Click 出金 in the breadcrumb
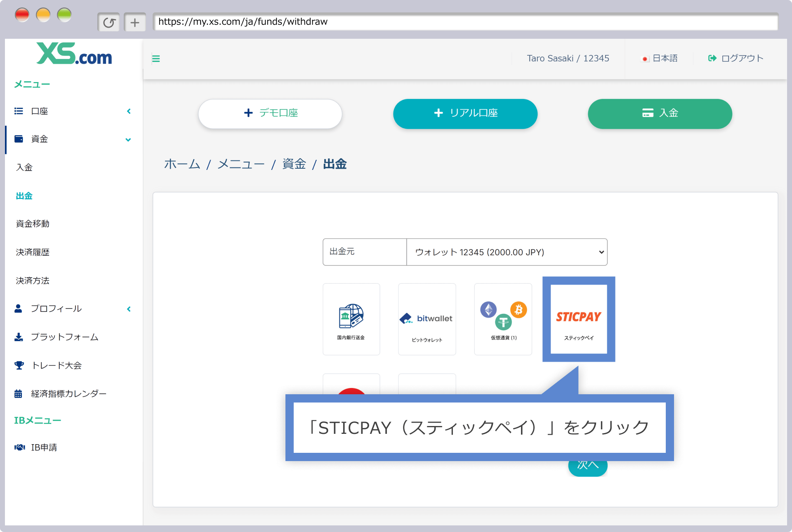 pyautogui.click(x=335, y=164)
